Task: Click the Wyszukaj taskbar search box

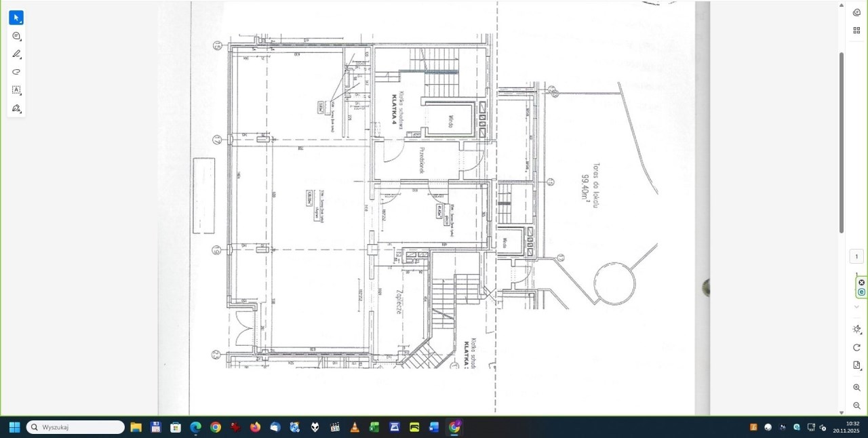Action: click(76, 427)
